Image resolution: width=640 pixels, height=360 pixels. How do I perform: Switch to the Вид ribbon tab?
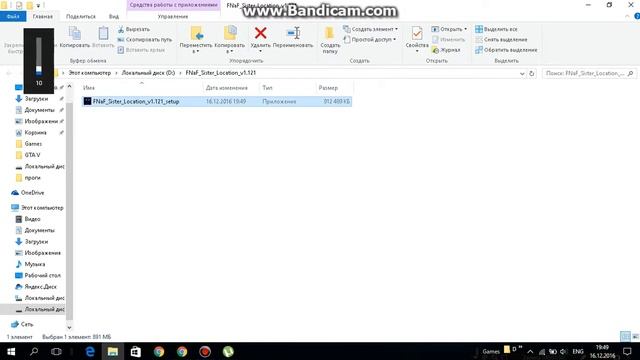pos(113,17)
